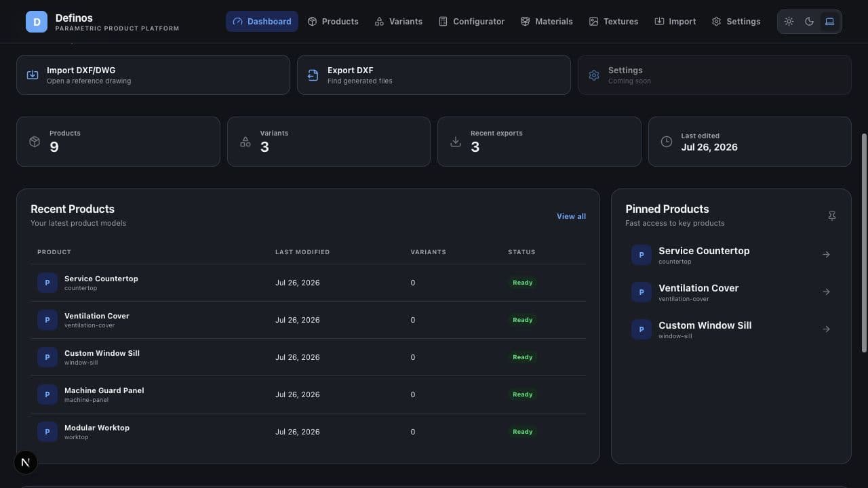
Task: Click pinned Custom Window Sill P icon
Action: click(642, 329)
